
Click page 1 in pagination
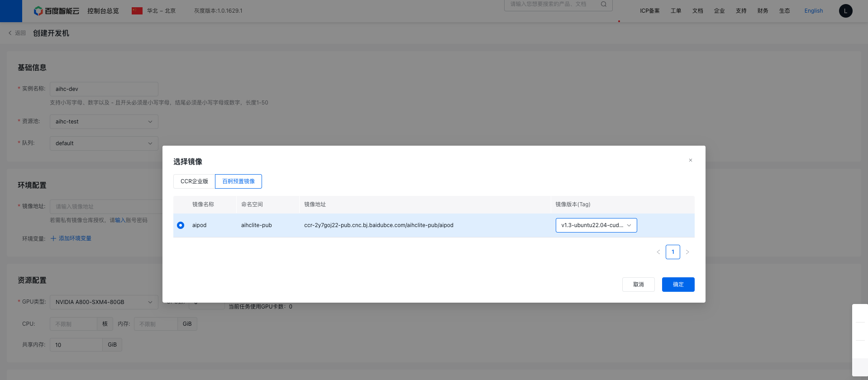[x=673, y=252]
